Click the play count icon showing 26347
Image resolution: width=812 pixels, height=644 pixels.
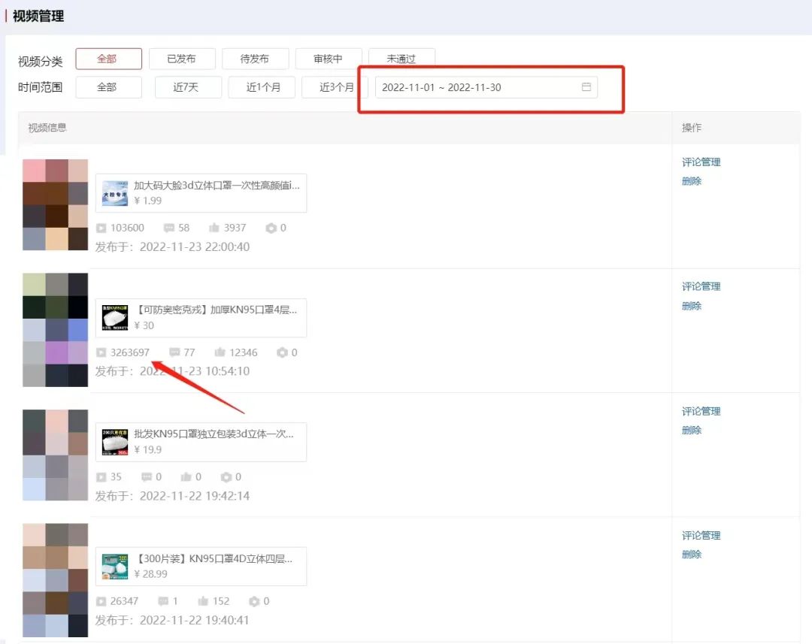101,601
